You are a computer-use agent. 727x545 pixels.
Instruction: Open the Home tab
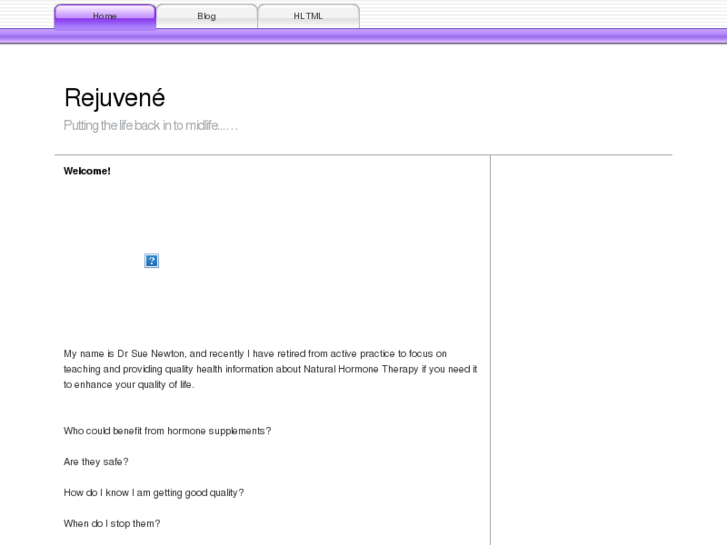(105, 16)
